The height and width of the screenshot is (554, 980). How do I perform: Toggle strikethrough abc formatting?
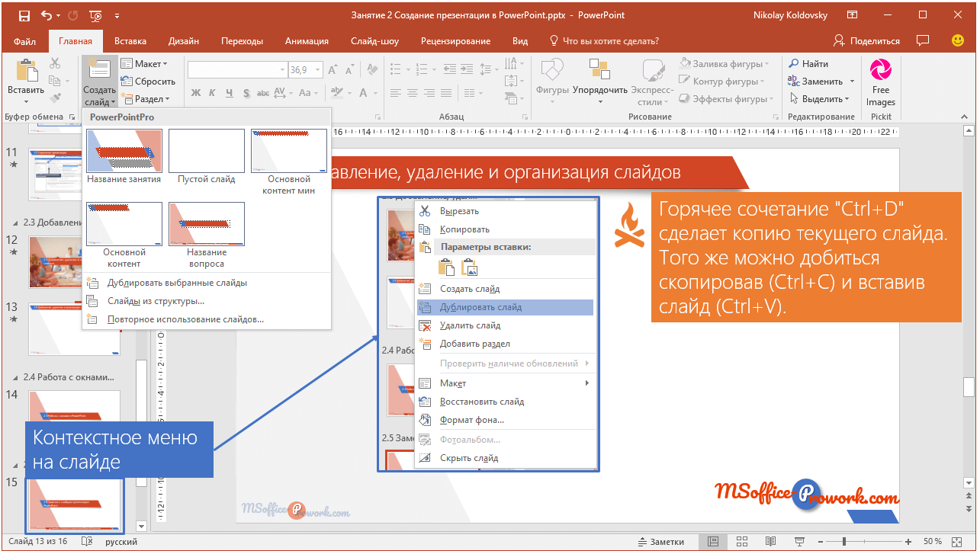click(x=262, y=93)
